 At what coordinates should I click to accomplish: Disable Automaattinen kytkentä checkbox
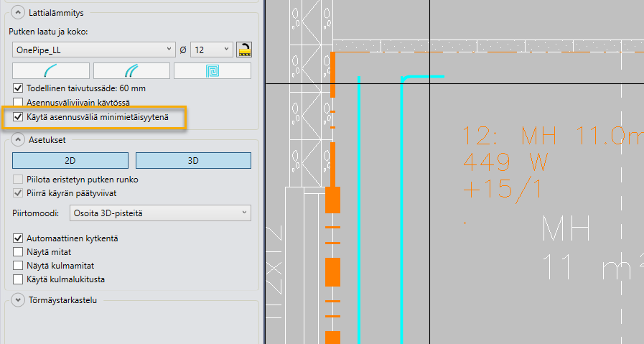tap(18, 238)
